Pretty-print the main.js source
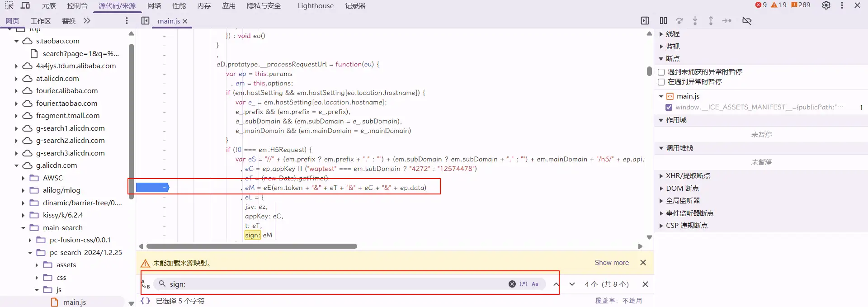 145,301
